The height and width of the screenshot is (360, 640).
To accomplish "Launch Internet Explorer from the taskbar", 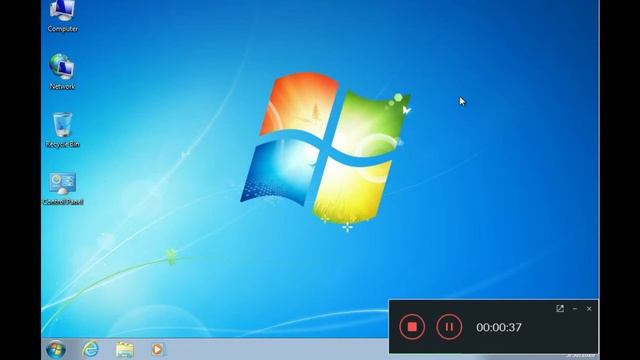I will click(x=90, y=349).
